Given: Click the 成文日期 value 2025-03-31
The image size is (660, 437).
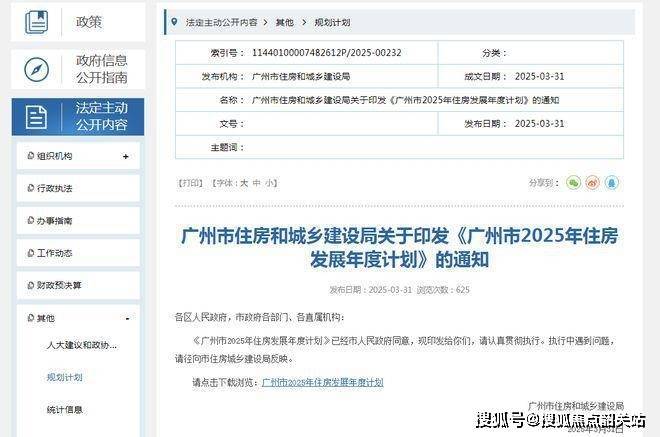Looking at the screenshot, I should pos(539,76).
